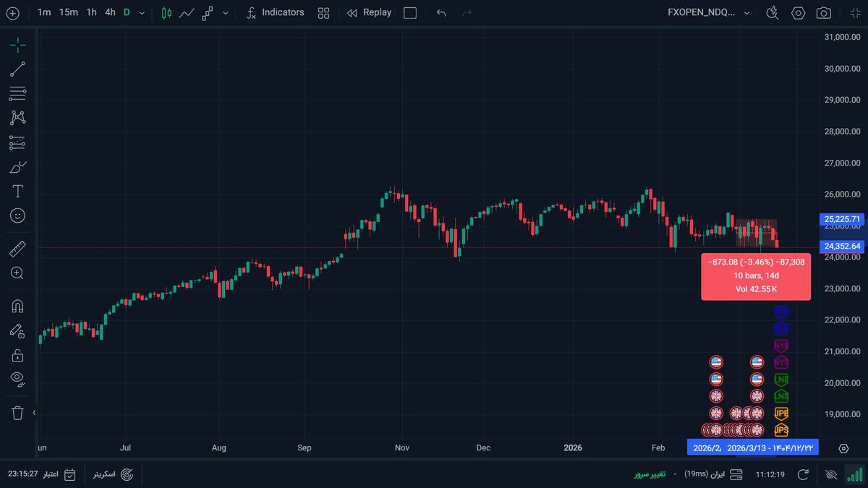Click the red measurement info box

click(x=755, y=276)
